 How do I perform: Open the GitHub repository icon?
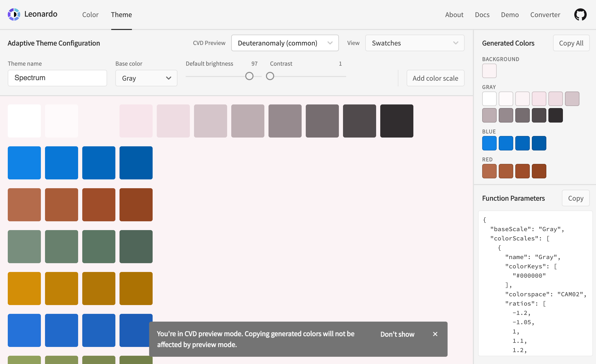(580, 14)
